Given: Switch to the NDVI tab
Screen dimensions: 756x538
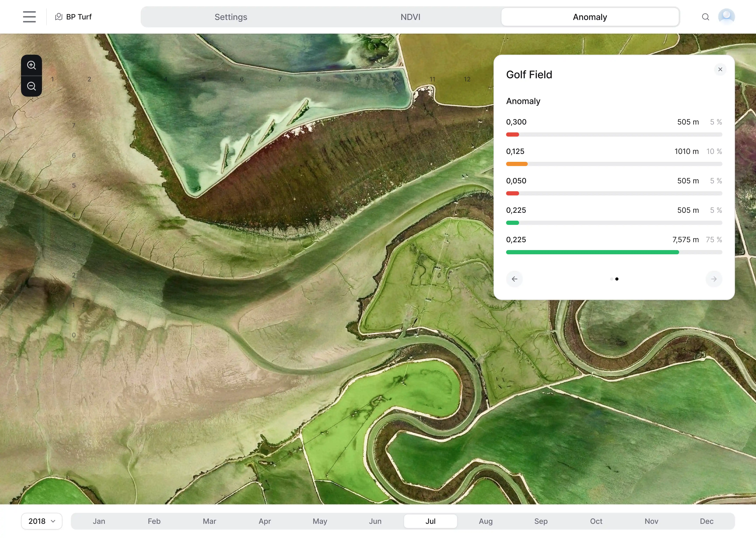Looking at the screenshot, I should point(410,17).
